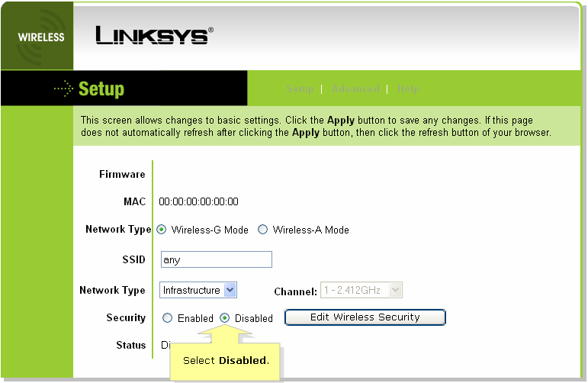Open the Infrastructure network type dropdown
588x383 pixels.
pyautogui.click(x=198, y=290)
